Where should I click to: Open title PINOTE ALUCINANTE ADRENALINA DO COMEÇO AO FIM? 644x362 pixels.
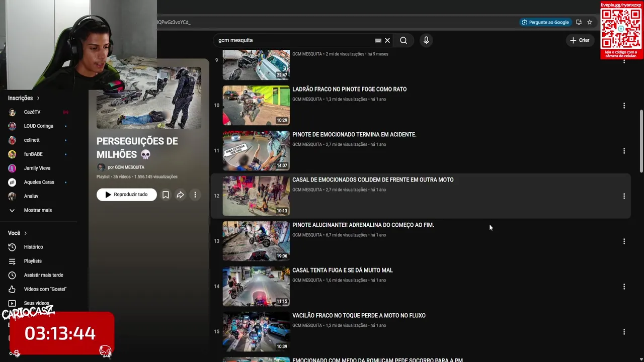click(363, 225)
